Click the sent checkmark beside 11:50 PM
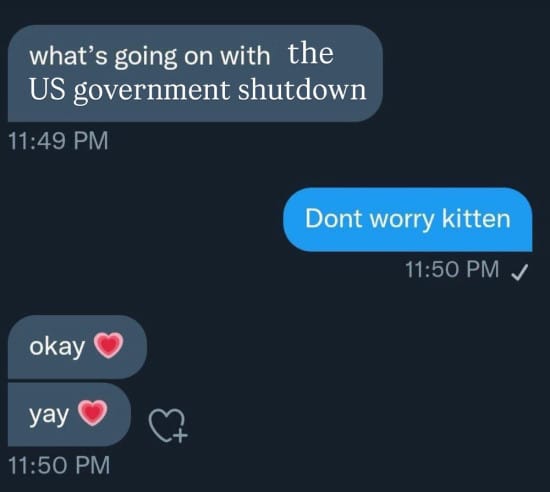 click(519, 272)
